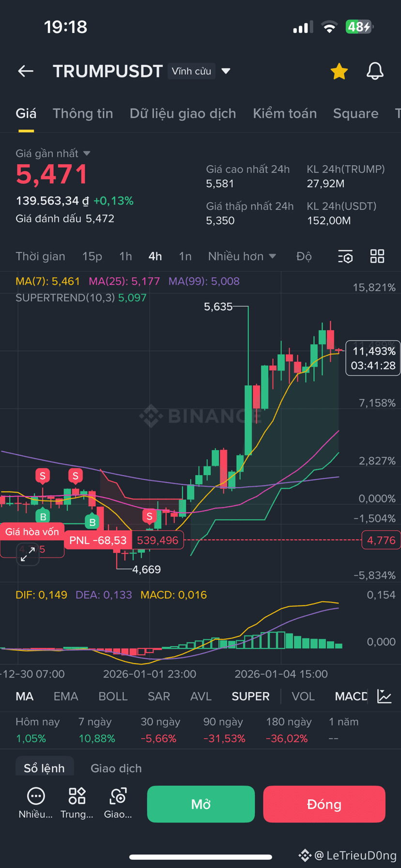Select 15p timeframe

tap(92, 256)
